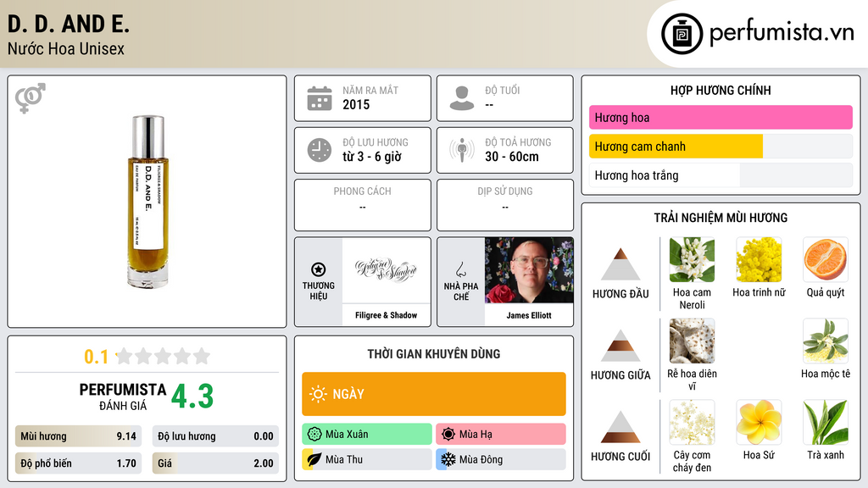The image size is (868, 488).
Task: Click the 0.1 user rating number
Action: [97, 357]
